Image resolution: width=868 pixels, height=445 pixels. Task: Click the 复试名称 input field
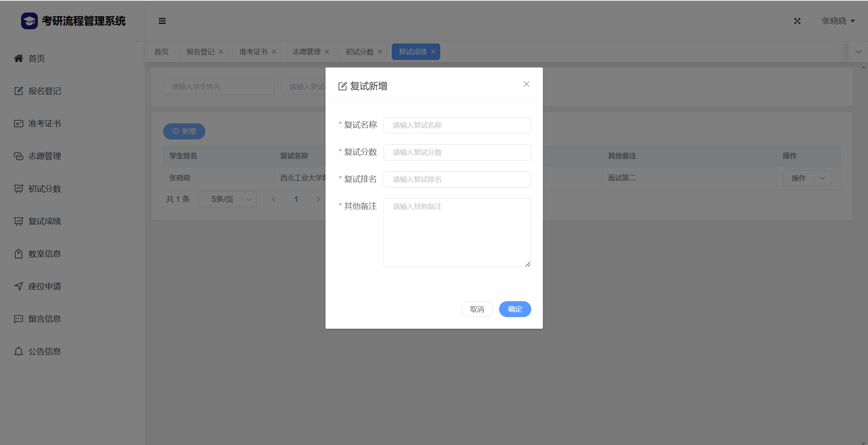click(x=457, y=125)
